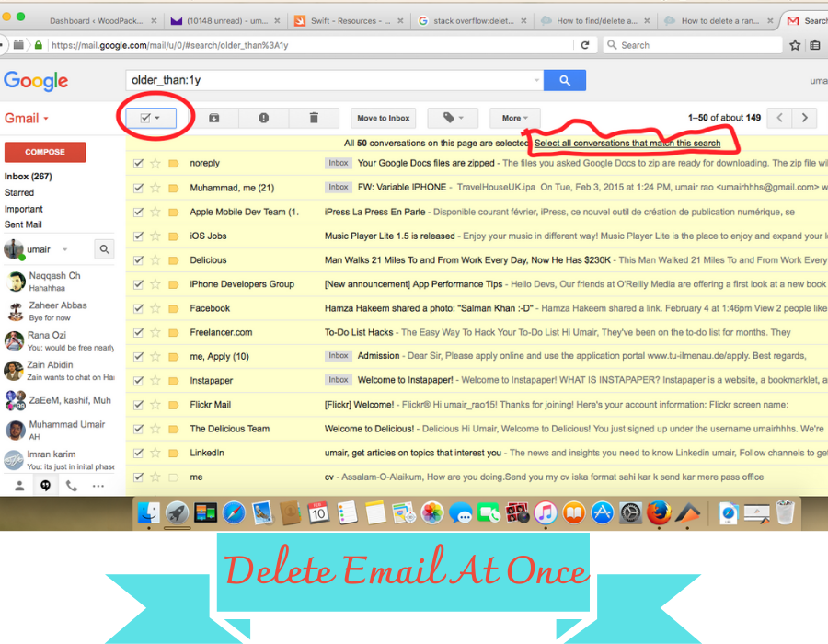Switch to How to delete a ran tab
Screen dimensions: 828x644
[x=720, y=21]
